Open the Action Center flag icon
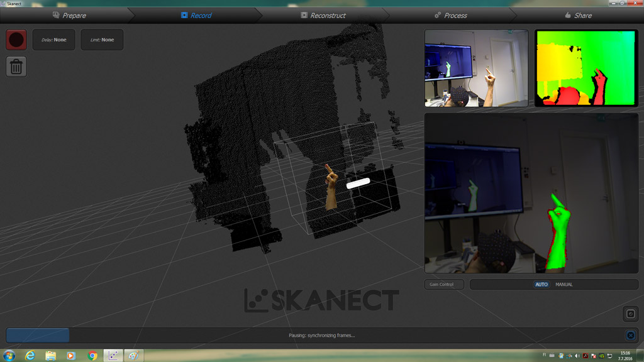 click(594, 356)
